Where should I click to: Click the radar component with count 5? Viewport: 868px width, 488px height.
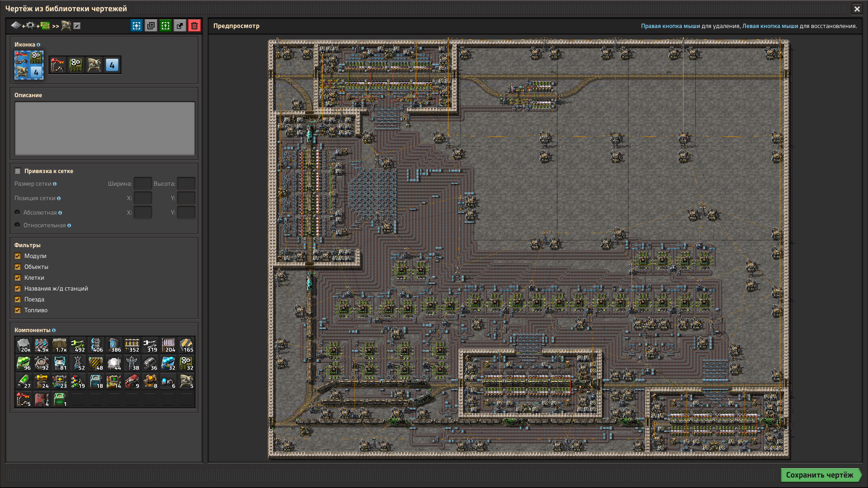tap(186, 381)
